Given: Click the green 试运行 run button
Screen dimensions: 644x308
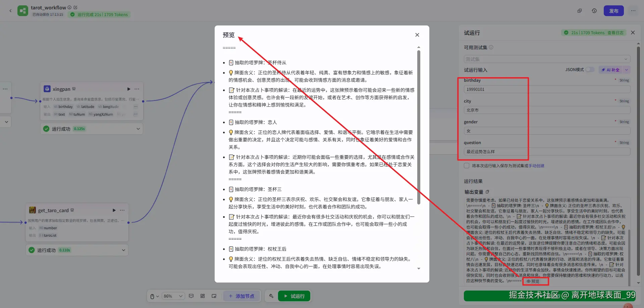Looking at the screenshot, I should (294, 296).
